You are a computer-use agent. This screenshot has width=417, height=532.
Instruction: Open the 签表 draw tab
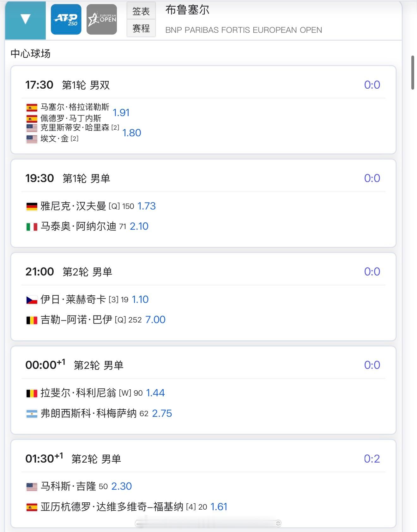141,11
